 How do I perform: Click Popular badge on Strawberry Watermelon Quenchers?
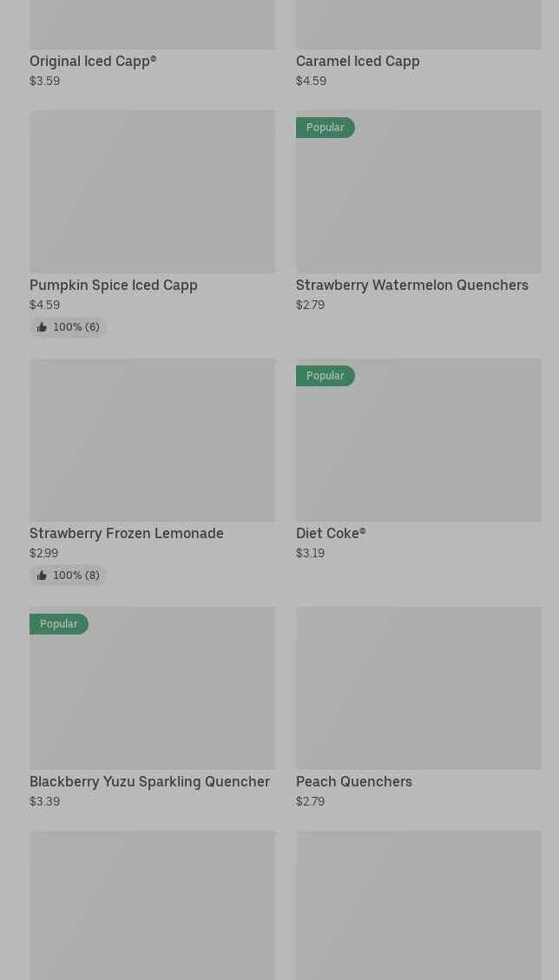click(x=325, y=128)
